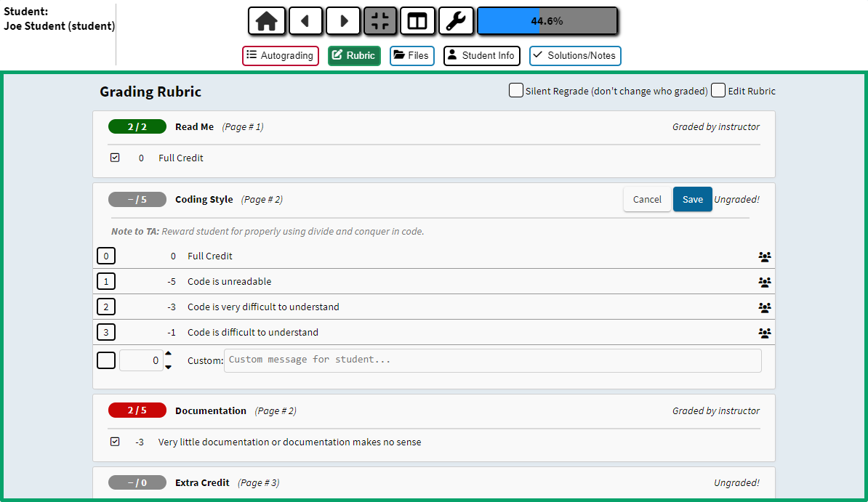Check the Custom mark checkbox
The height and width of the screenshot is (502, 868).
(x=106, y=360)
